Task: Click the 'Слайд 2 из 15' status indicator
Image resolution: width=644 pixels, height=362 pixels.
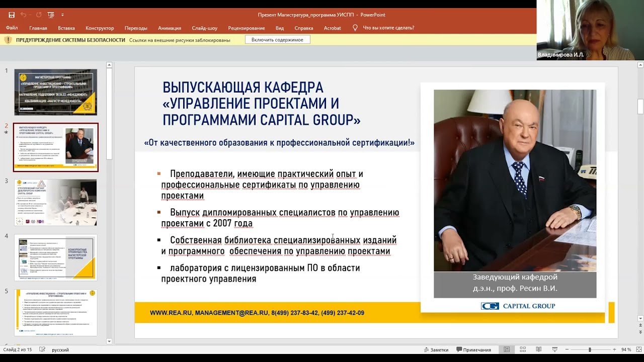Action: click(x=18, y=349)
